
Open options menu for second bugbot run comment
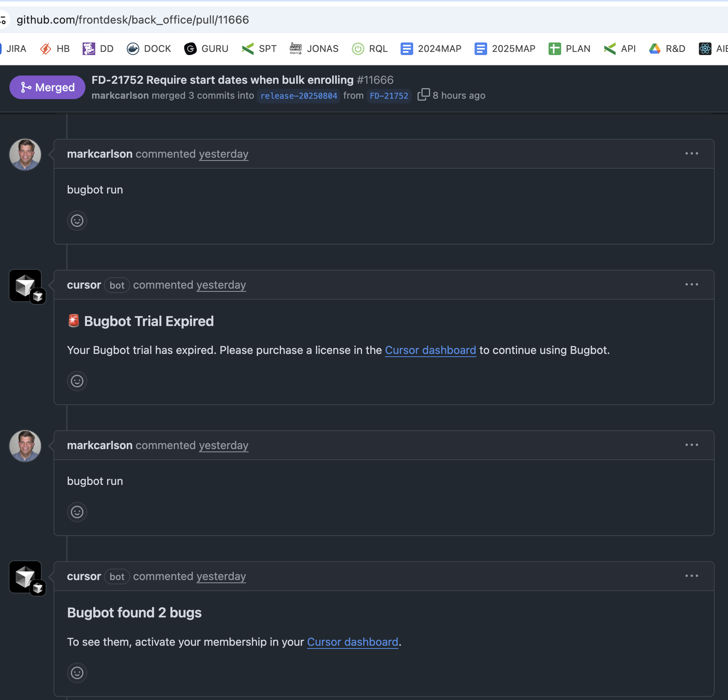point(691,445)
